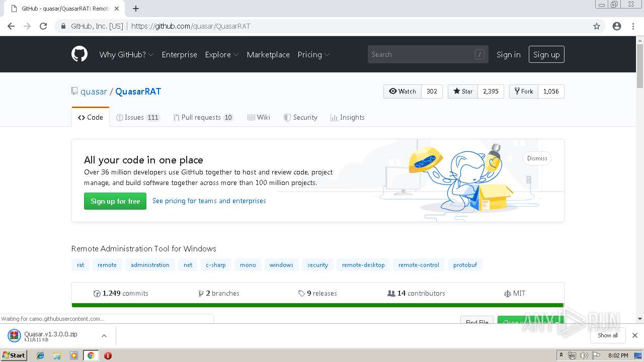This screenshot has height=362, width=644.
Task: Click the Sign up button
Action: (x=546, y=54)
